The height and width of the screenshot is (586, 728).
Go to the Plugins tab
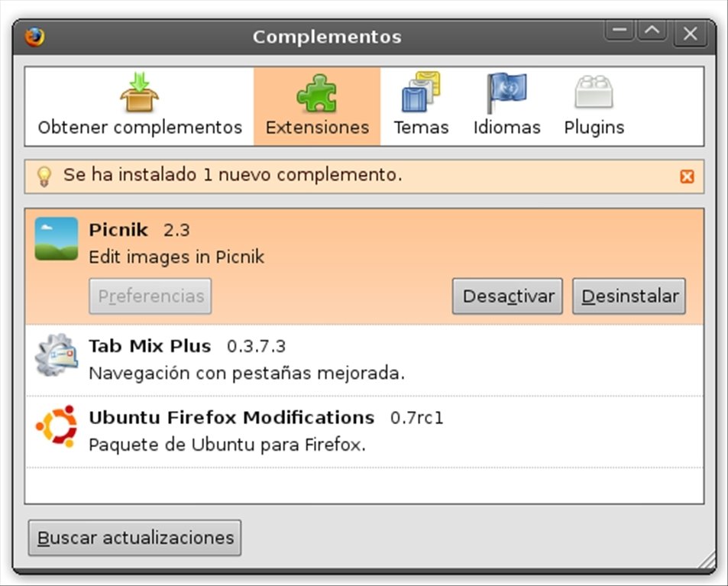coord(594,106)
